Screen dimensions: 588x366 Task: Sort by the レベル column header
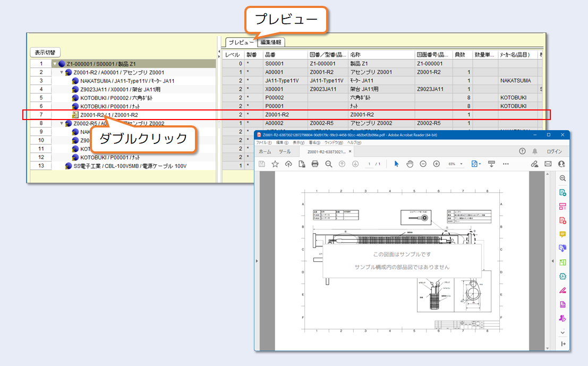(x=233, y=55)
